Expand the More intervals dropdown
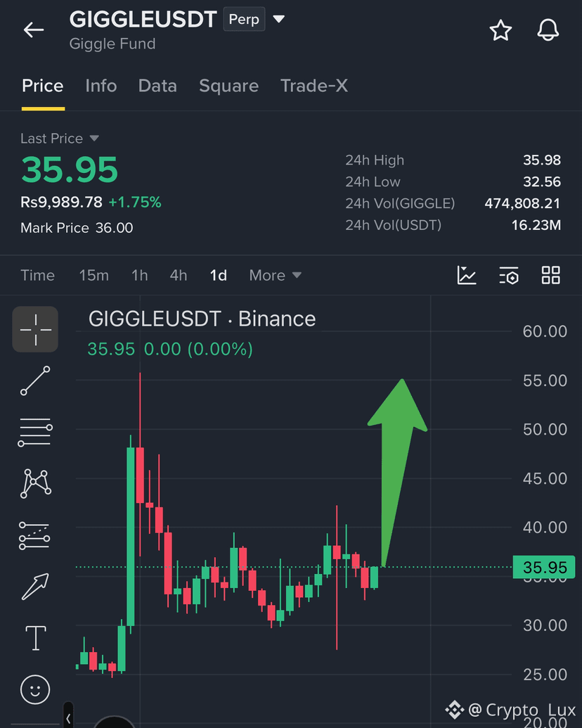Screen dimensions: 582x728 tap(276, 275)
